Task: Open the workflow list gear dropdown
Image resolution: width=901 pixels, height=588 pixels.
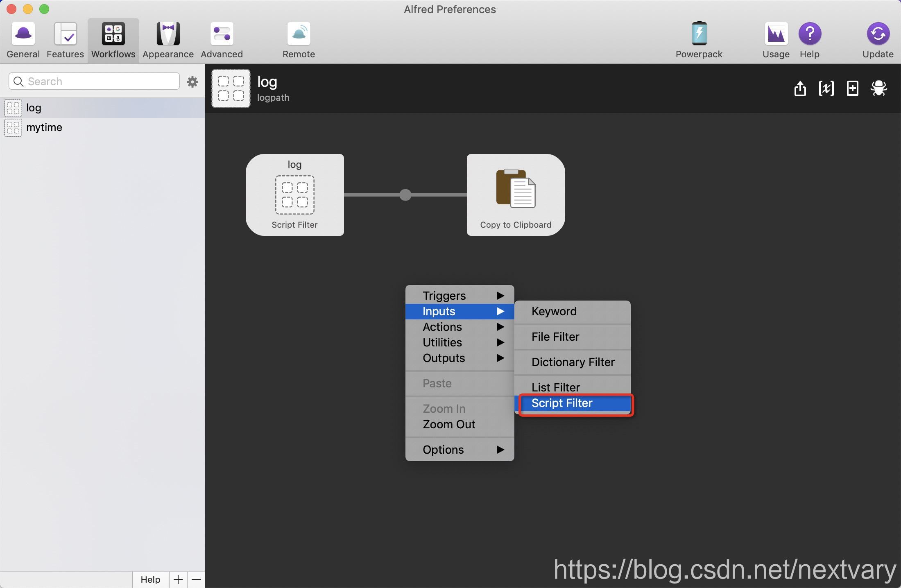Action: [192, 82]
